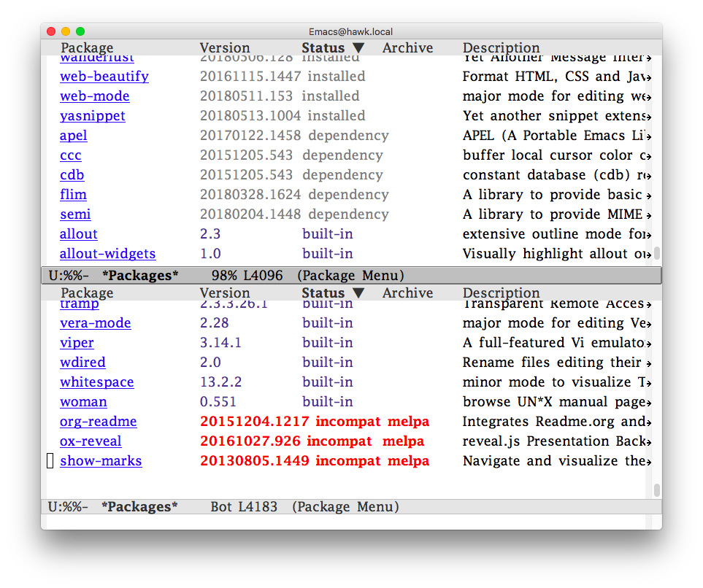Open the ccc package link
The height and width of the screenshot is (588, 703).
pos(71,155)
